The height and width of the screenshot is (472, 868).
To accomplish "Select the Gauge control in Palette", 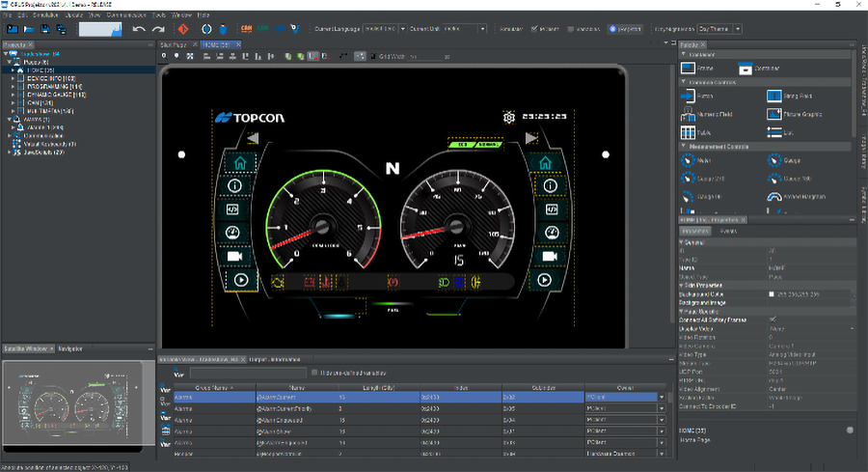I will point(784,160).
